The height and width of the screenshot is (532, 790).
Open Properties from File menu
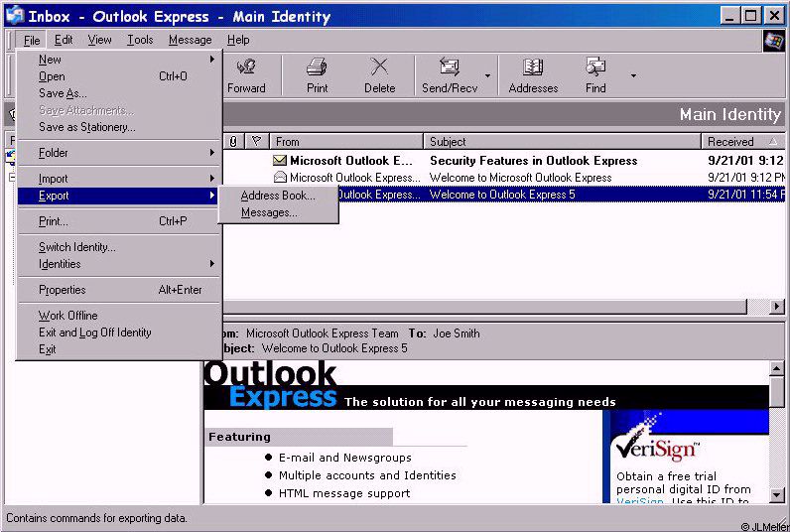118,290
